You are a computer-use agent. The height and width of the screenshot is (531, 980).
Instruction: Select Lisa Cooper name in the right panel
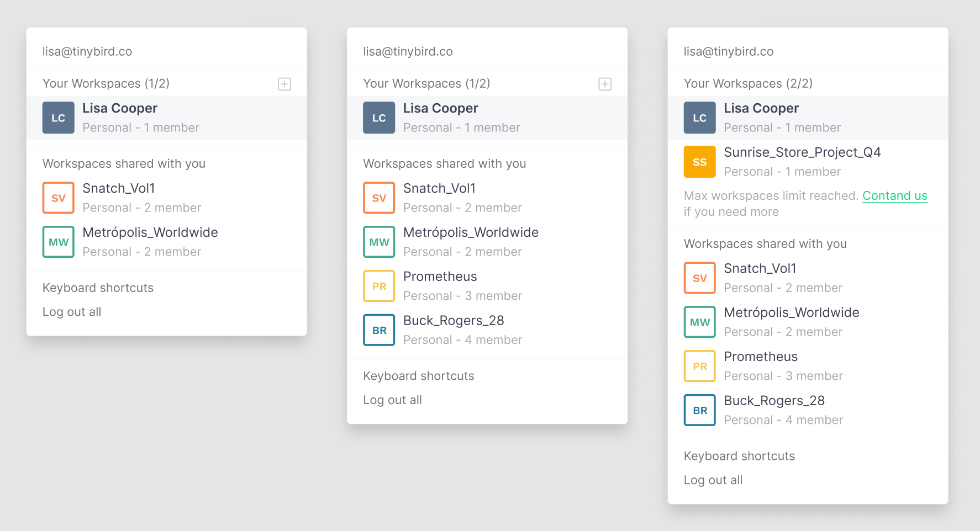click(x=761, y=108)
